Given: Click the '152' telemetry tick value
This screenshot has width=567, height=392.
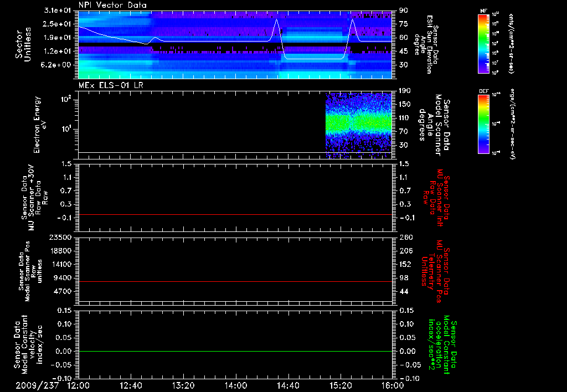Looking at the screenshot, I should pos(406,264).
